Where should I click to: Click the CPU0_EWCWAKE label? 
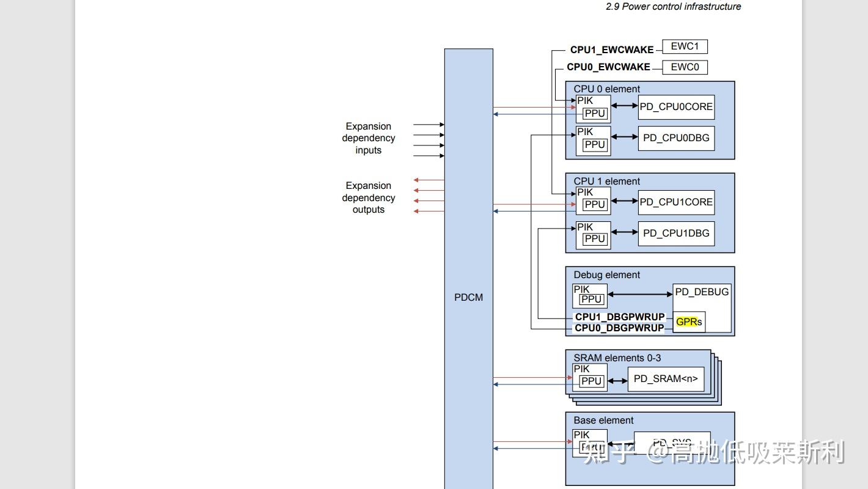point(608,67)
